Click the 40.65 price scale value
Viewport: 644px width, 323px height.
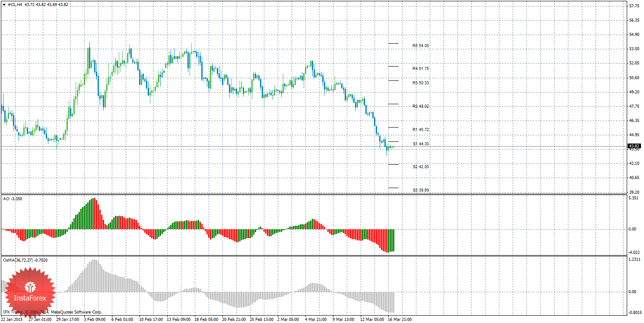click(634, 178)
